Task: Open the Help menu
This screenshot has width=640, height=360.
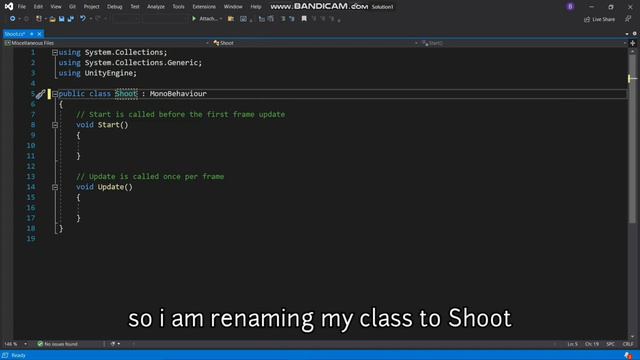Action: [x=256, y=7]
